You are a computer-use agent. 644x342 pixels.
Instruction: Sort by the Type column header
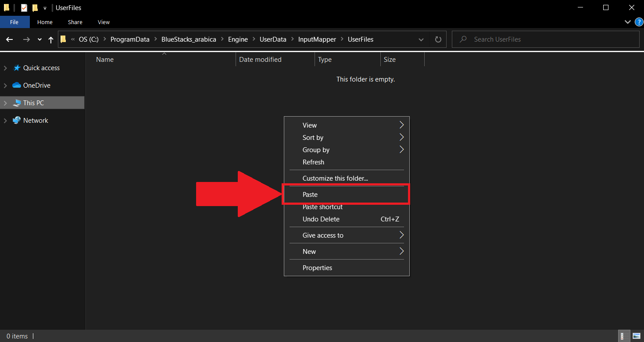click(347, 60)
